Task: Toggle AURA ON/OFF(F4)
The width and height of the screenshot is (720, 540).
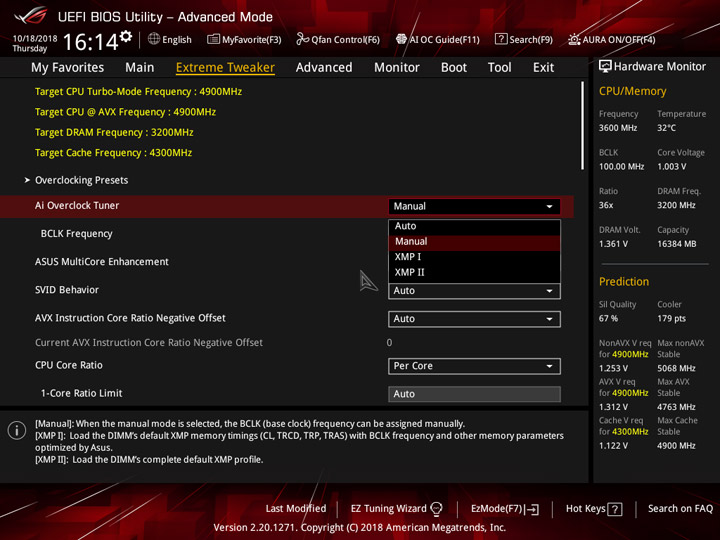Action: click(612, 39)
